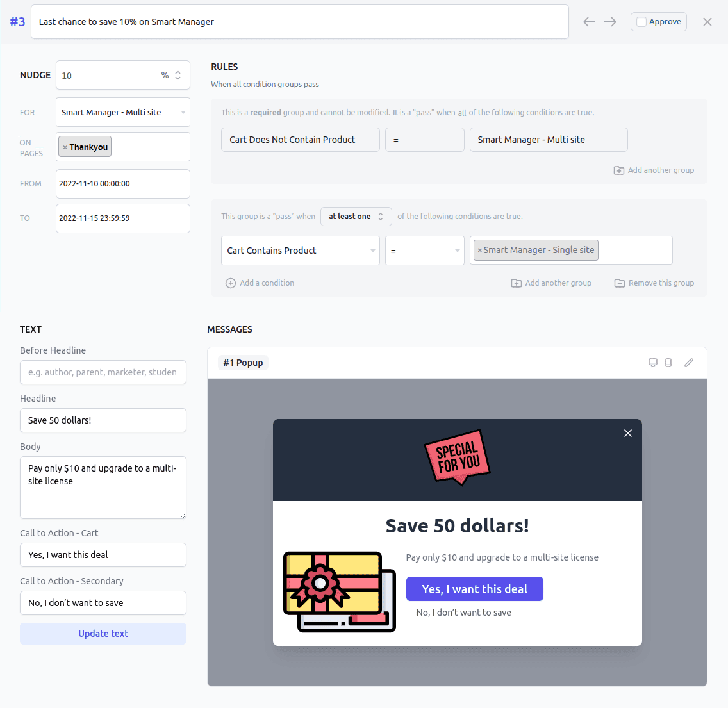Image resolution: width=728 pixels, height=708 pixels.
Task: Click inside the Headline text field
Action: 103,420
